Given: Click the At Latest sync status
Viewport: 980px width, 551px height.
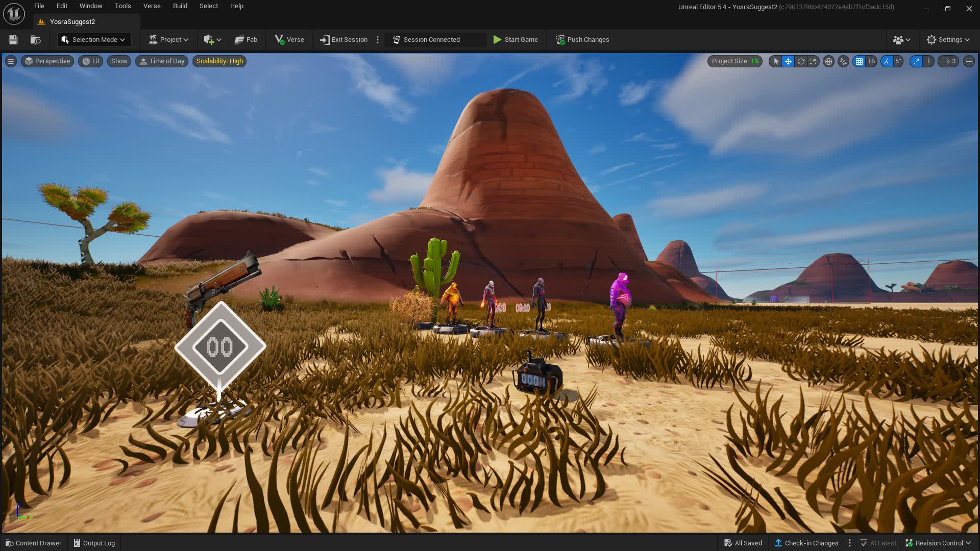Looking at the screenshot, I should pyautogui.click(x=878, y=543).
